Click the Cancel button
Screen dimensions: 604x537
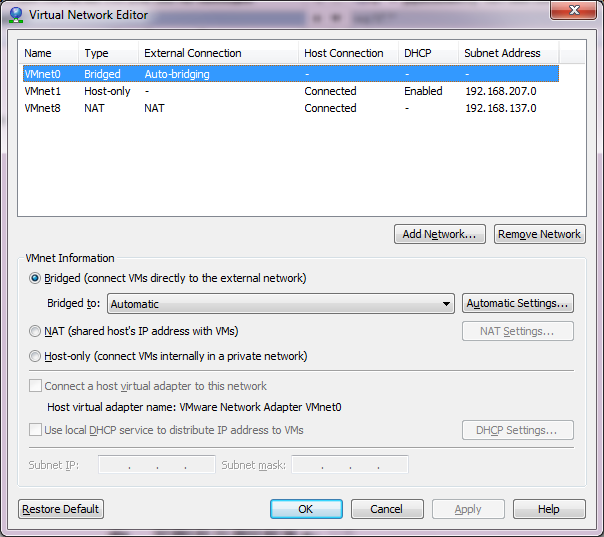387,509
